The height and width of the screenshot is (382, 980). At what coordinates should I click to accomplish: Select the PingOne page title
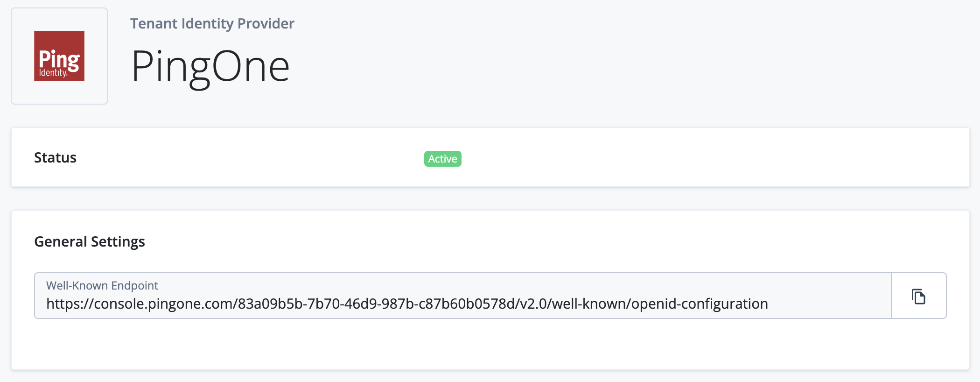point(210,65)
